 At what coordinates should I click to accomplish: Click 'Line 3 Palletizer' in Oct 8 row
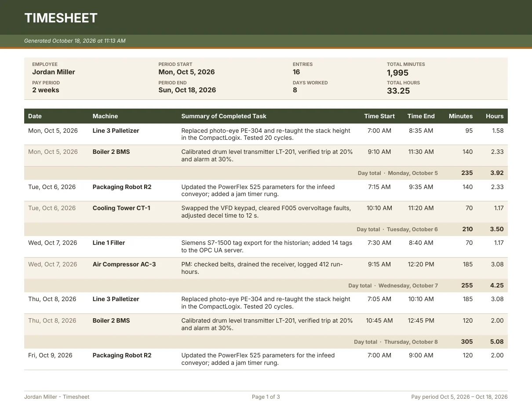point(116,299)
